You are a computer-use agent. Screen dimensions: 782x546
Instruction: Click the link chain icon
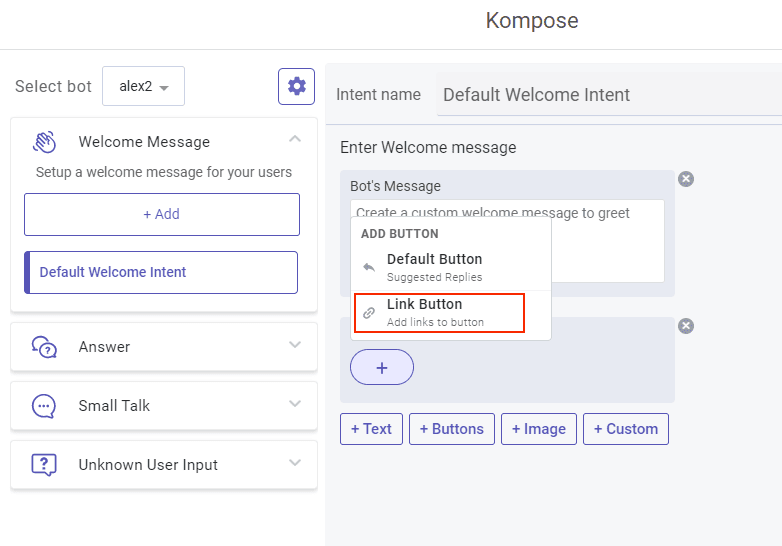click(369, 313)
